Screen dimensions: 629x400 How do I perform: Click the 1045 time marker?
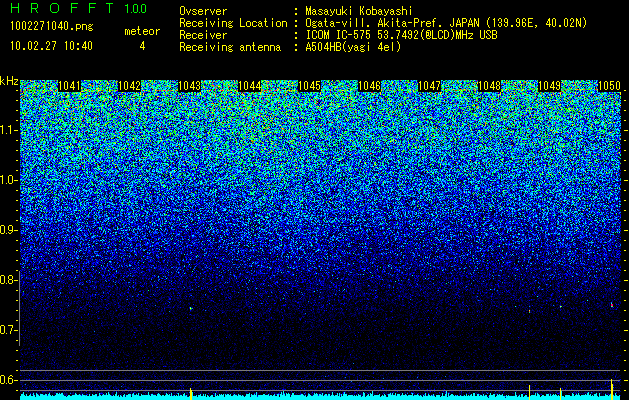click(309, 86)
